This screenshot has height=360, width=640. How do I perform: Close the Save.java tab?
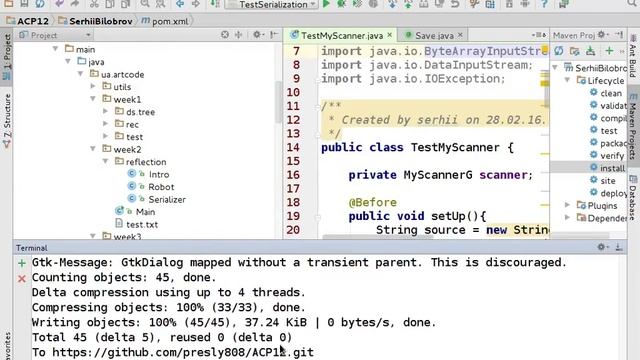pos(460,35)
